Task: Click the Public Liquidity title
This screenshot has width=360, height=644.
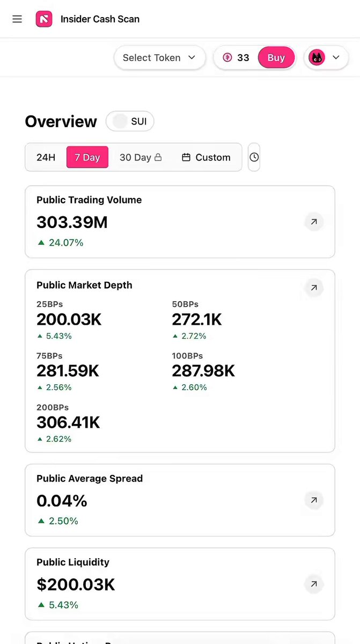Action: coord(73,562)
